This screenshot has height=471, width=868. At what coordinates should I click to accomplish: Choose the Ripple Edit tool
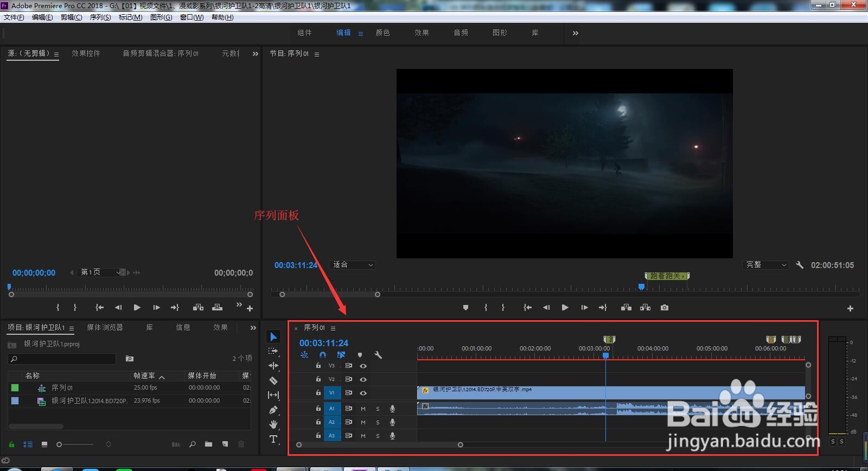click(x=273, y=366)
